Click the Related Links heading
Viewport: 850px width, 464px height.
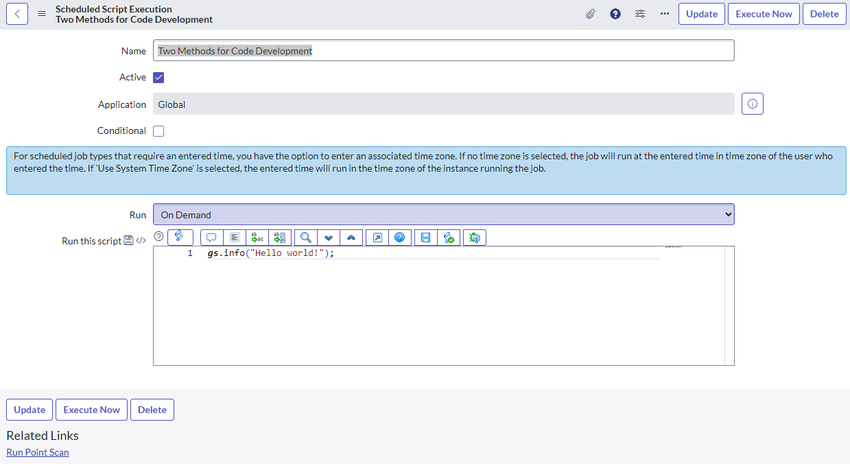point(42,435)
